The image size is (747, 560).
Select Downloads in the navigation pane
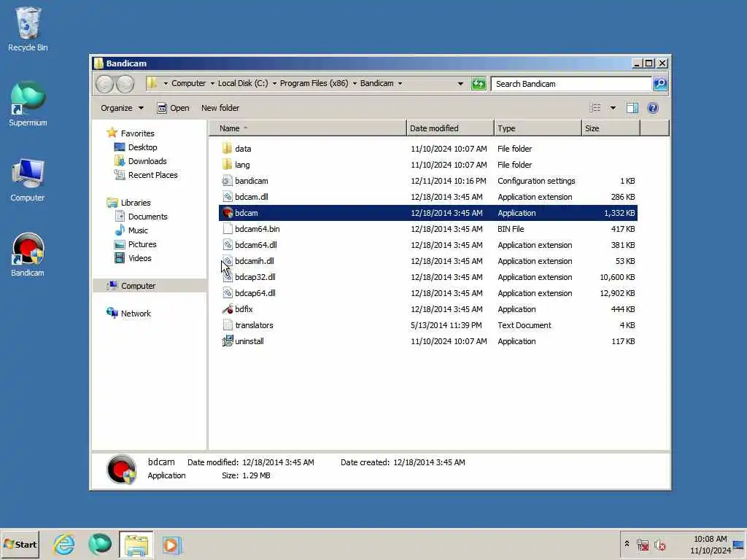click(147, 161)
